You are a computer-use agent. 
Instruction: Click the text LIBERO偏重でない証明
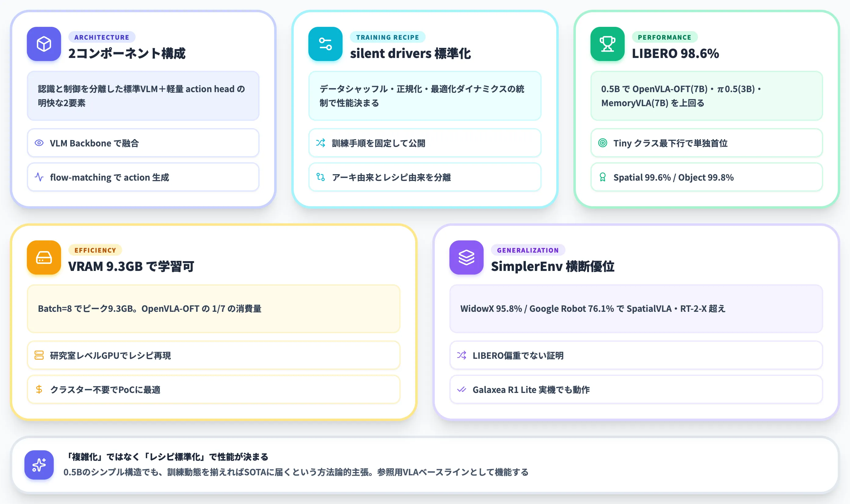tap(518, 356)
